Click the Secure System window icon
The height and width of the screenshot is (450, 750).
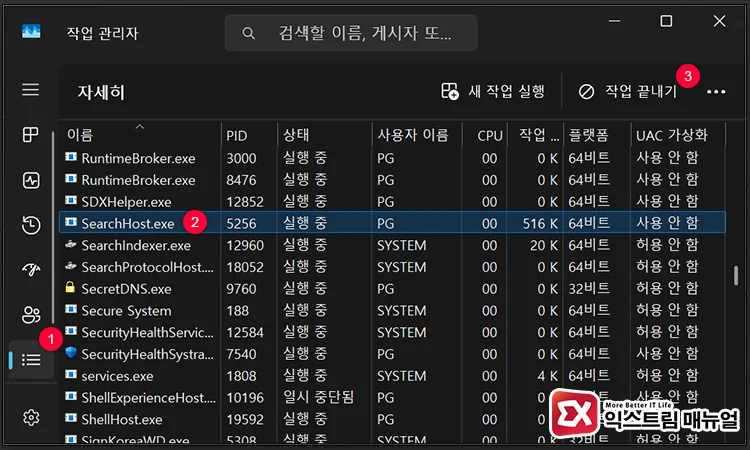pos(71,309)
